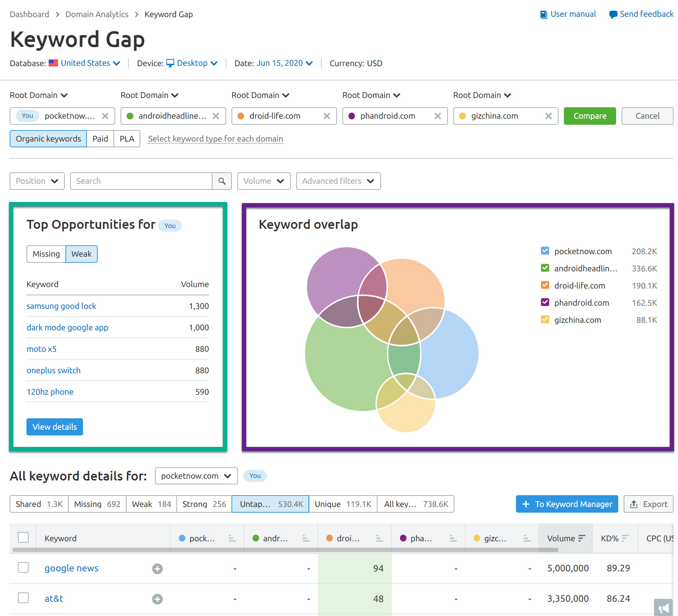This screenshot has width=678, height=616.
Task: Click the Send feedback speech bubble icon
Action: [x=613, y=15]
